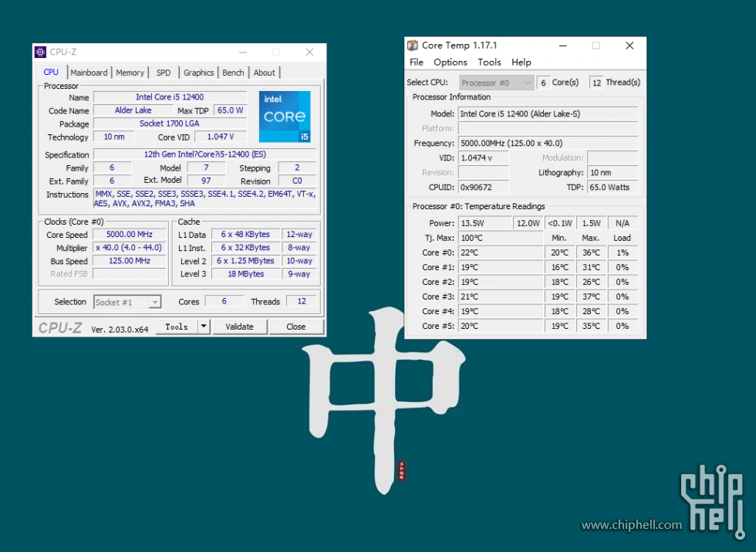Close the Core Temp window
This screenshot has width=756, height=552.
pos(629,46)
